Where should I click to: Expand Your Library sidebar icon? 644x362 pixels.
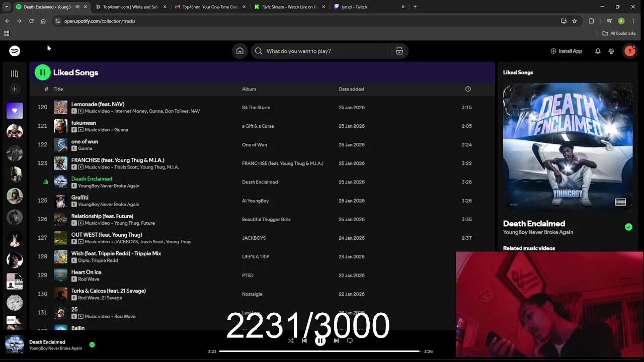(x=15, y=73)
